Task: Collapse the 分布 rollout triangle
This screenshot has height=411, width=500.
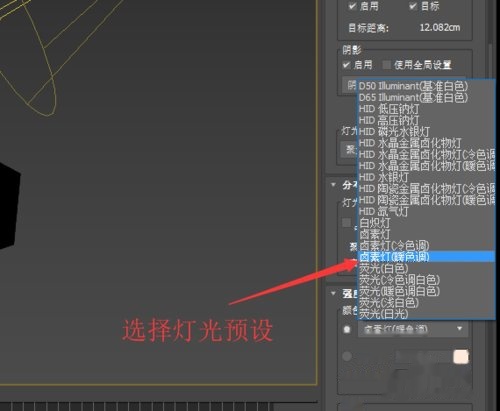Action: (x=333, y=184)
